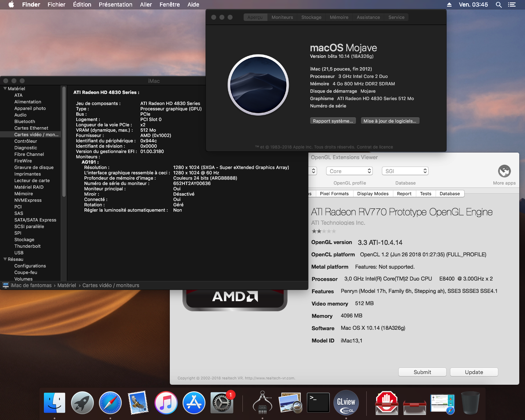Launch Safari from the dock
The image size is (525, 420).
110,403
